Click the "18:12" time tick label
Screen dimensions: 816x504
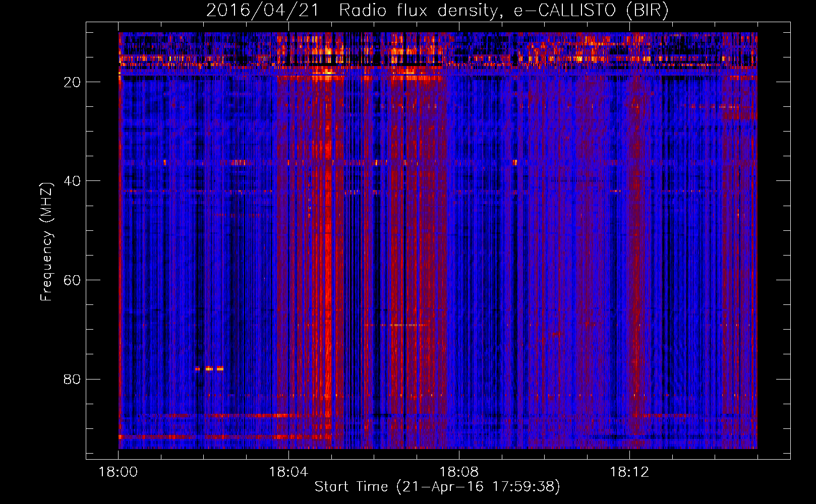click(x=629, y=472)
